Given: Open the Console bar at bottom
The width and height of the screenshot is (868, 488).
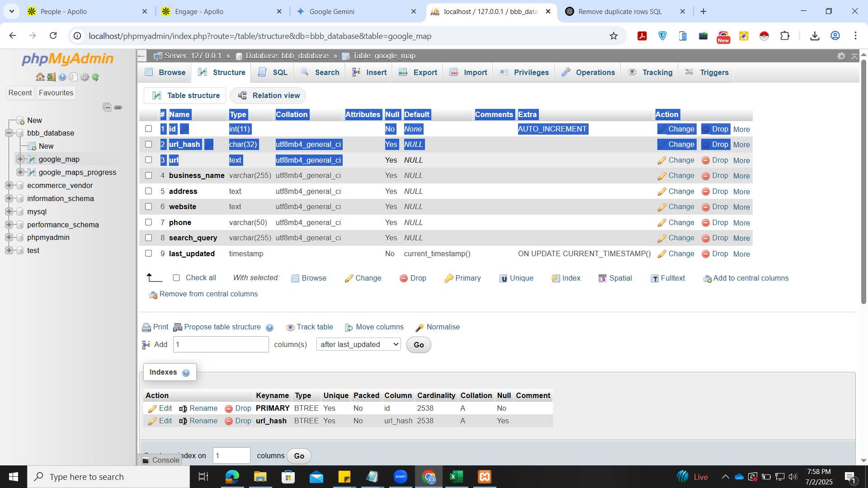Looking at the screenshot, I should 160,460.
